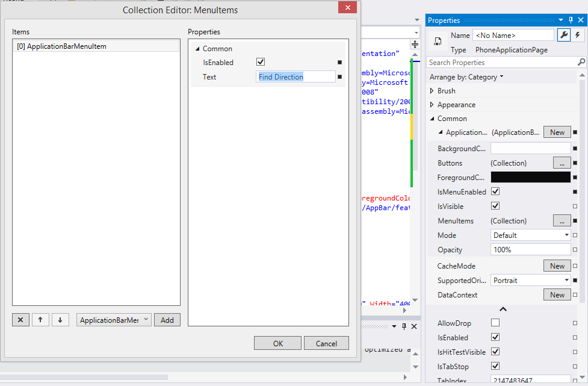Viewport: 588px width, 386px height.
Task: Switch to event handlers lightning icon
Action: point(578,36)
